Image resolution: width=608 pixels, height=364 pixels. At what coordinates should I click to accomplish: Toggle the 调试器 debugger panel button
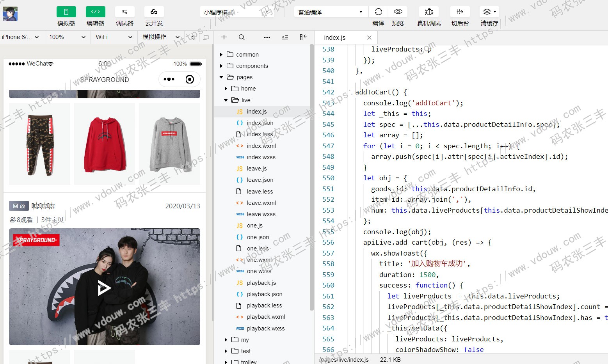tap(124, 12)
